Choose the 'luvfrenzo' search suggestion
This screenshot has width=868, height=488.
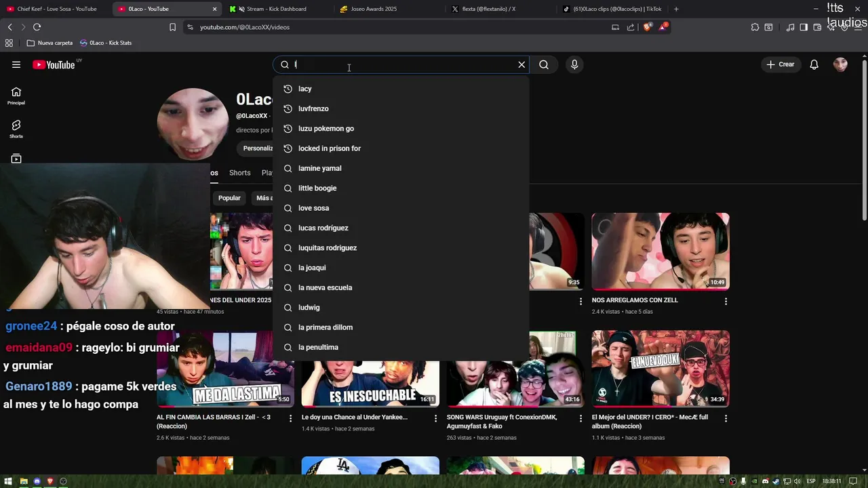tap(401, 108)
